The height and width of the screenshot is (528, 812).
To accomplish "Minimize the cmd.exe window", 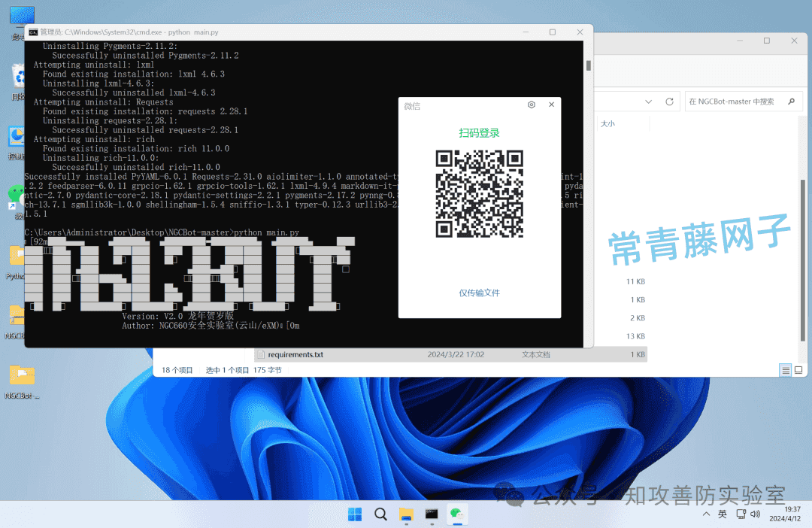I will 526,32.
